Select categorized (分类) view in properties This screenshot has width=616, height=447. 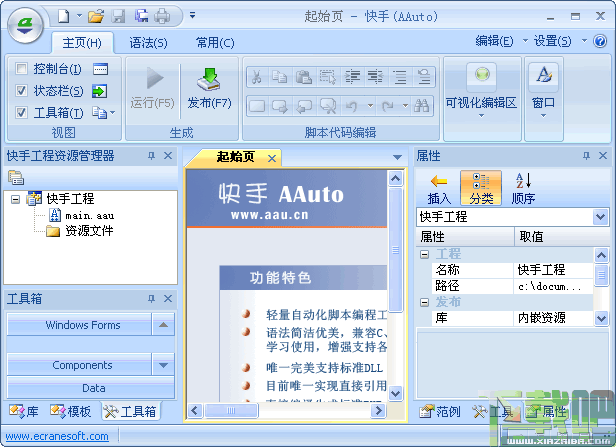tap(481, 189)
